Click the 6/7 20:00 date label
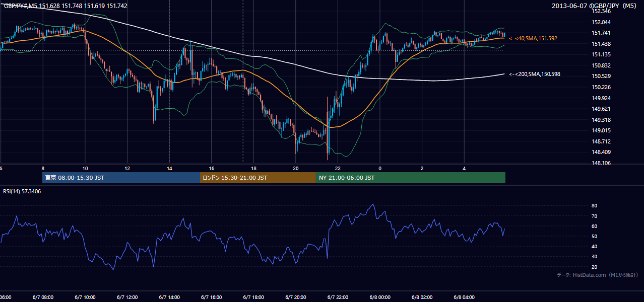 [296, 297]
